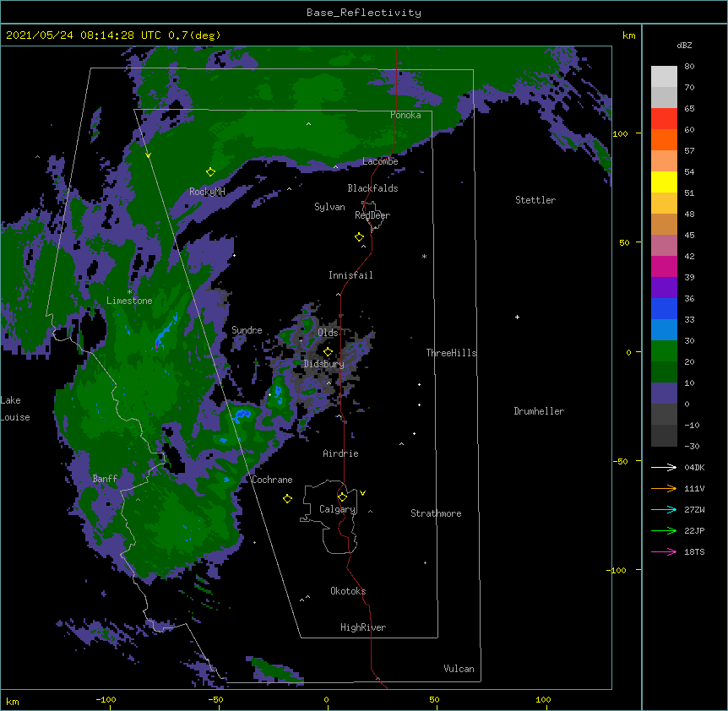Click the Vulcan label
728x711 pixels.
point(459,669)
